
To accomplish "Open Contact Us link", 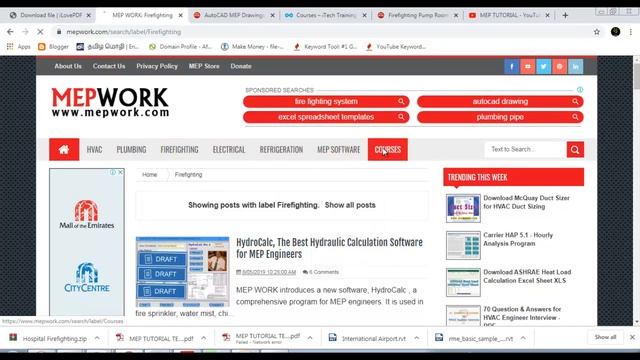I will 109,66.
